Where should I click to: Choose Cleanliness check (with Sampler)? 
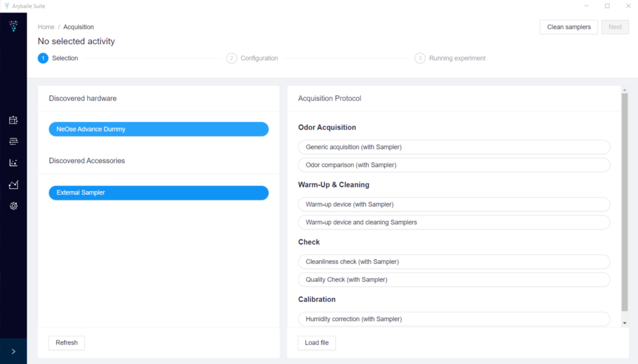(454, 261)
